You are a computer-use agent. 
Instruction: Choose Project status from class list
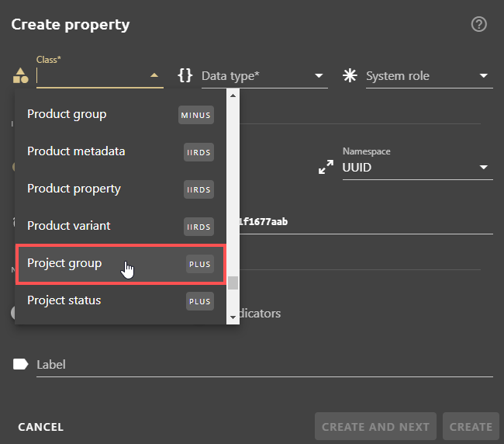(x=120, y=301)
